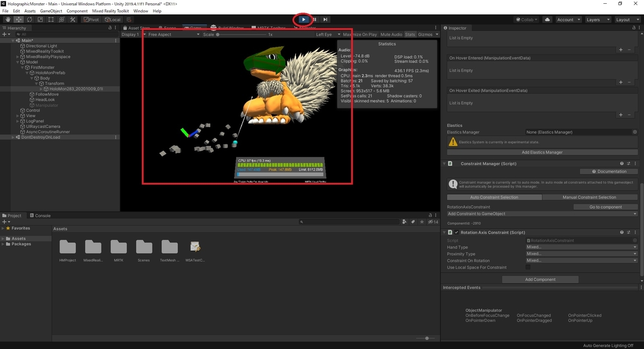Image resolution: width=644 pixels, height=349 pixels.
Task: Open Rotation Axis Constraint help icon
Action: [622, 232]
